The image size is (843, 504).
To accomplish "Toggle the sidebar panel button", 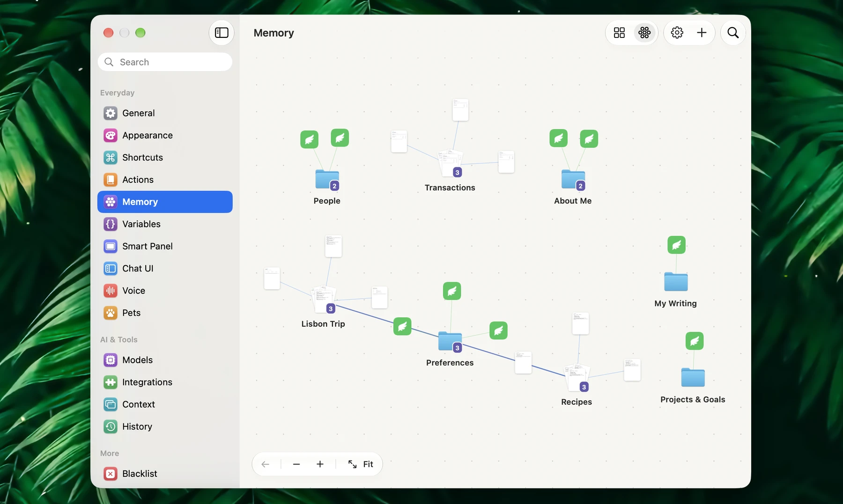I will (x=222, y=33).
